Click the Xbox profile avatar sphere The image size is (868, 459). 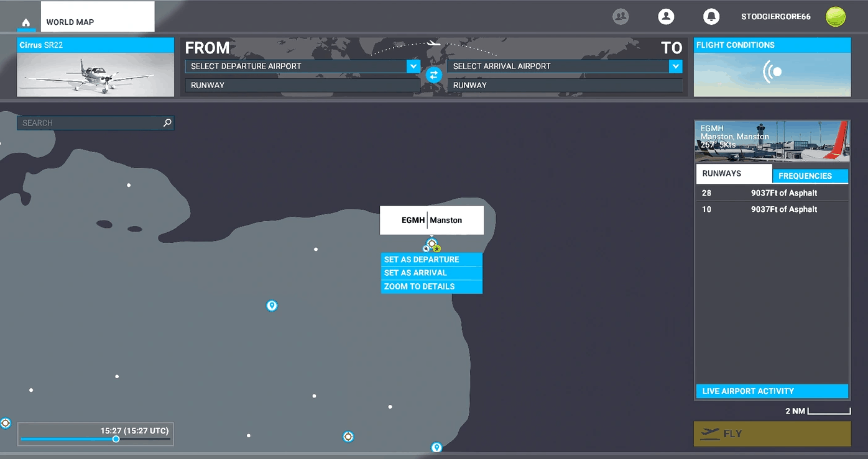[836, 17]
